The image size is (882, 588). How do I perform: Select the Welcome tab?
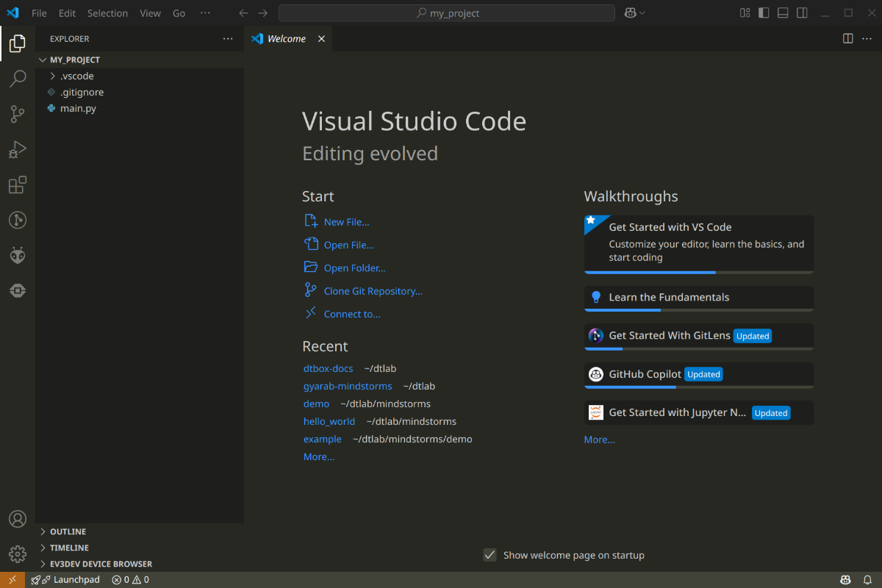pos(286,39)
